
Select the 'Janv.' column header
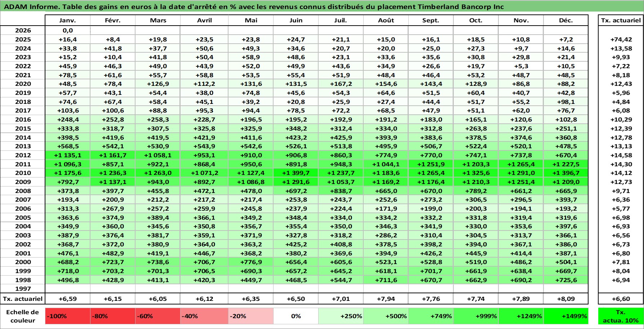[x=67, y=20]
